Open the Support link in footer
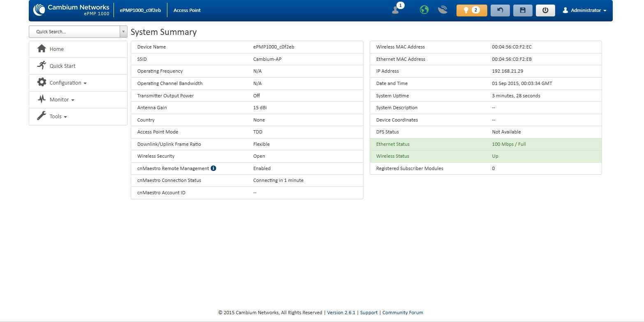Screen dimensions: 644x322 [x=369, y=313]
